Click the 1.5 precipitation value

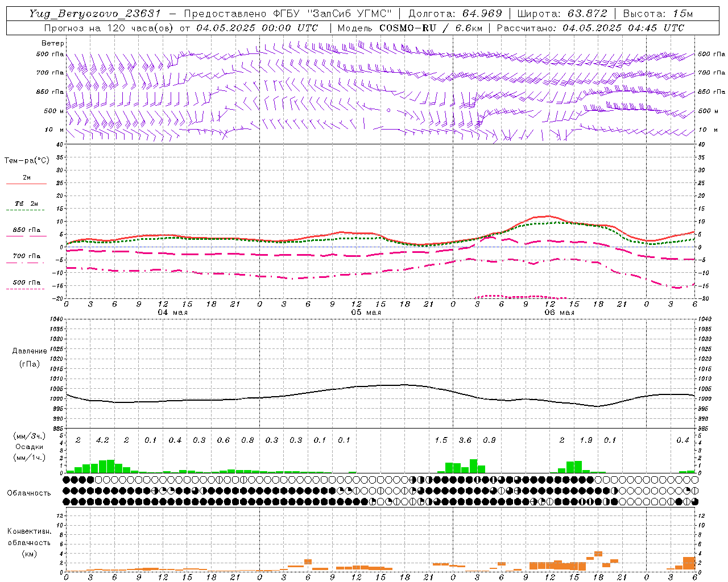(441, 440)
